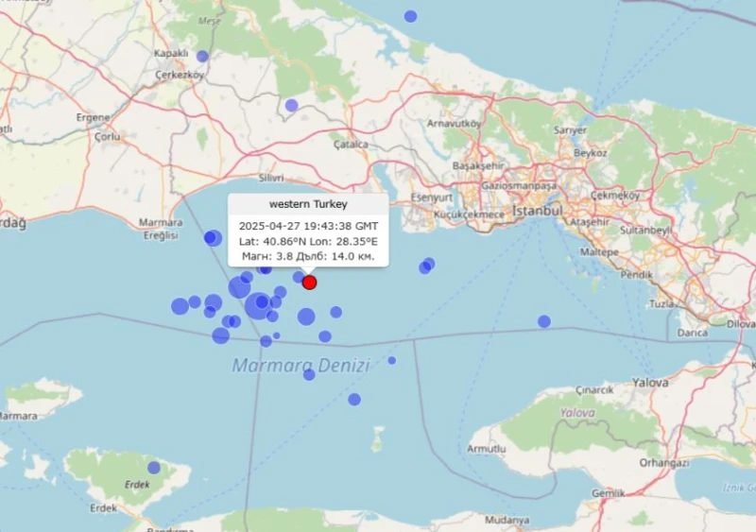Click the Tuzla label

[661, 304]
